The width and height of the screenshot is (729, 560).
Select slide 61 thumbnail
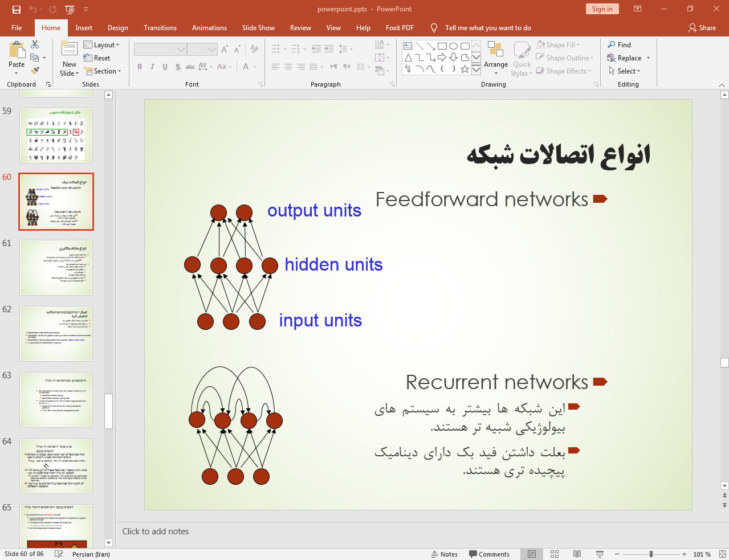coord(56,268)
